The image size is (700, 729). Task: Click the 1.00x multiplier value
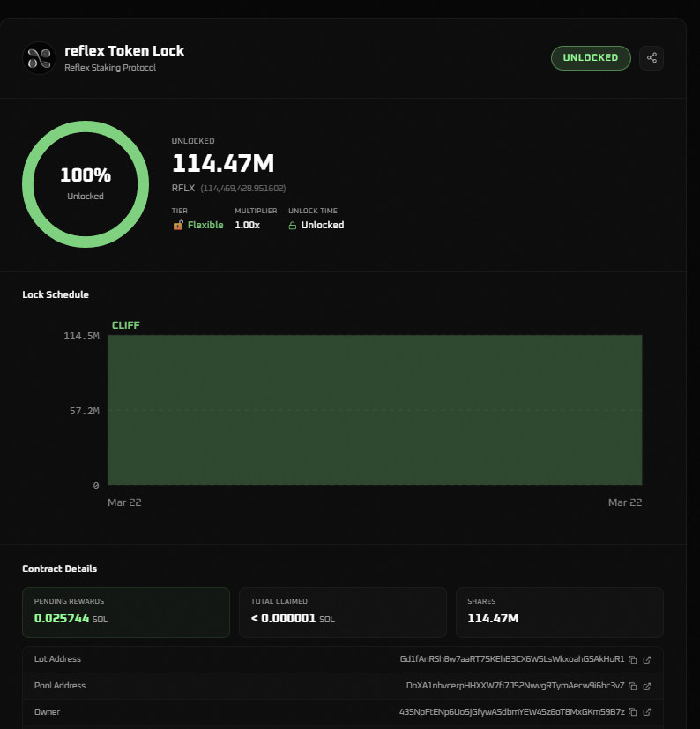pos(248,225)
